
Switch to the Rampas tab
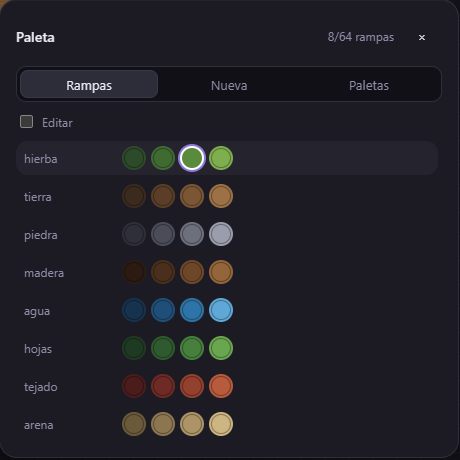89,84
